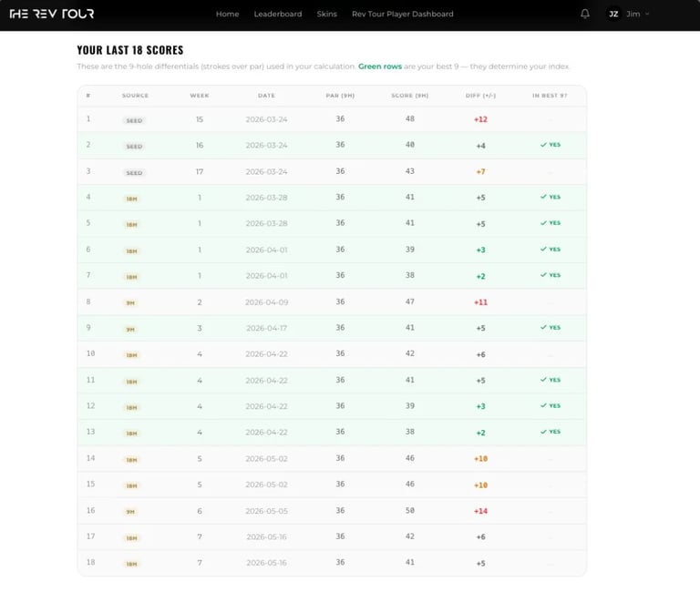Screen dimensions: 700x592
Task: Click the JZ user avatar
Action: click(x=613, y=14)
